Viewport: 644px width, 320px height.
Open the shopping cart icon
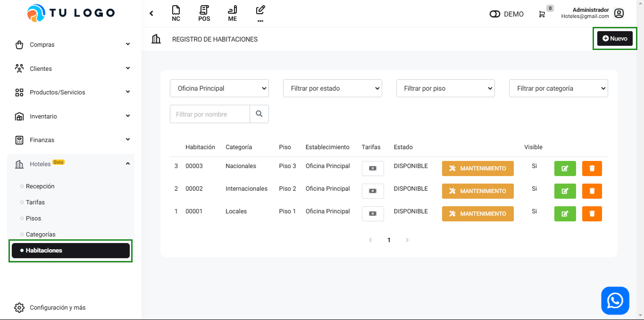click(x=542, y=14)
